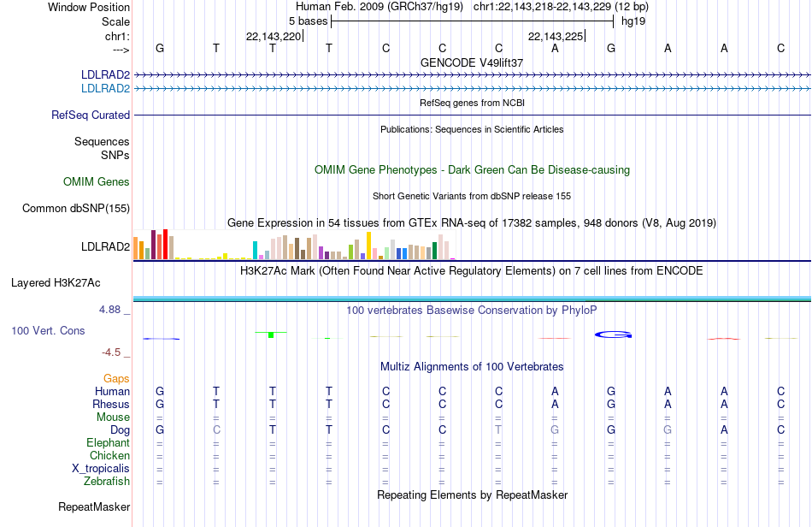Viewport: 812px width, 527px height.
Task: Click the tall yellow bar in GTEx expression chart
Action: tap(368, 246)
